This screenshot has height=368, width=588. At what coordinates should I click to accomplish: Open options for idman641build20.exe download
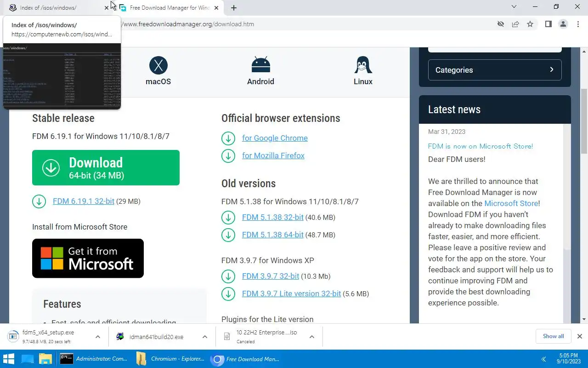[x=205, y=337]
